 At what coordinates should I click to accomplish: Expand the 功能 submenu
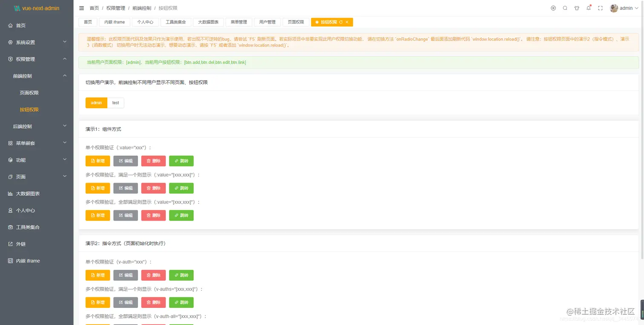(x=65, y=160)
